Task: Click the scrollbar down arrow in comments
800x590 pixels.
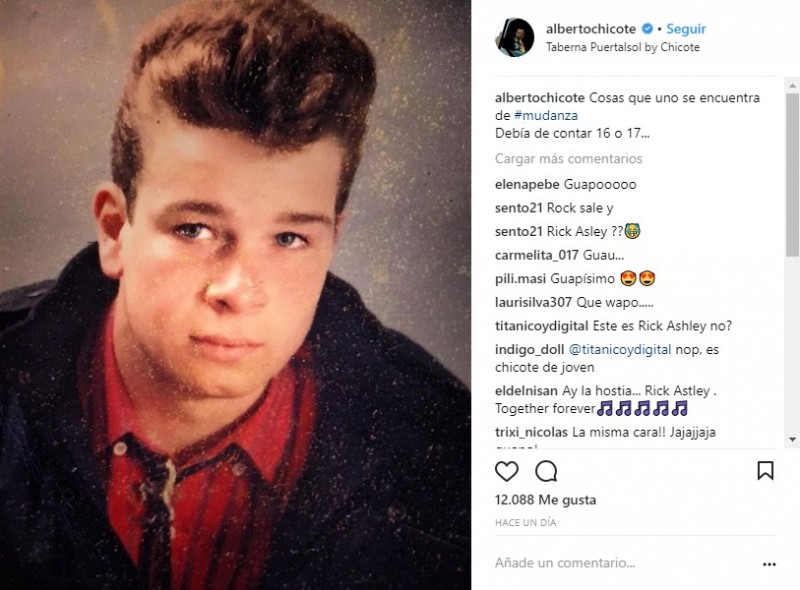Action: (x=792, y=439)
